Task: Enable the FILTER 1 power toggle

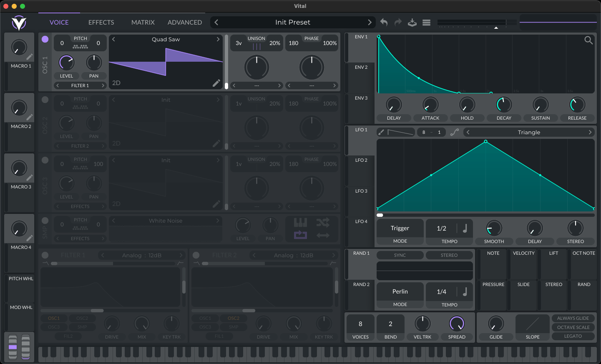Action: (45, 255)
